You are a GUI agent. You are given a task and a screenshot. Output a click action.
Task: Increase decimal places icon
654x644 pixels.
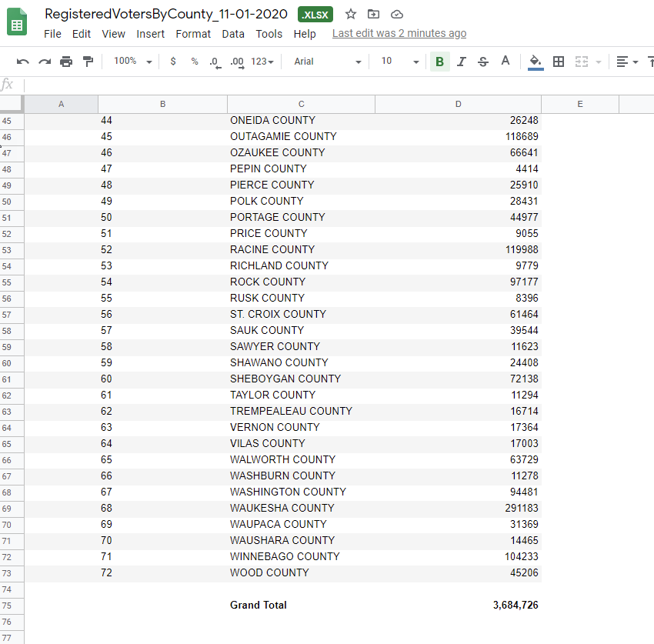[x=237, y=62]
